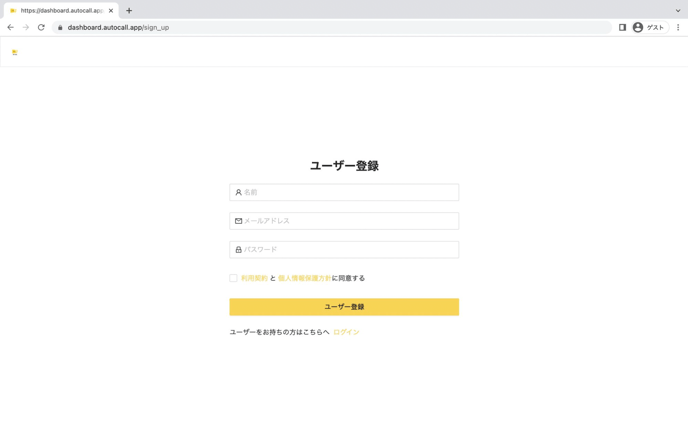Open the 利用規約 terms link

[254, 278]
